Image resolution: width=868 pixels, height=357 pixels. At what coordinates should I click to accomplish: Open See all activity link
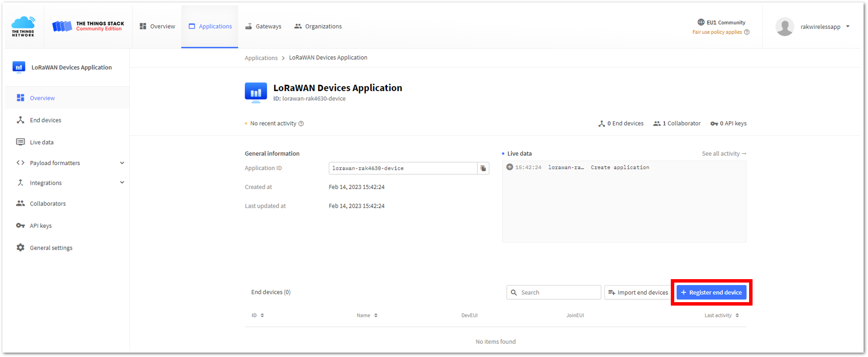724,154
